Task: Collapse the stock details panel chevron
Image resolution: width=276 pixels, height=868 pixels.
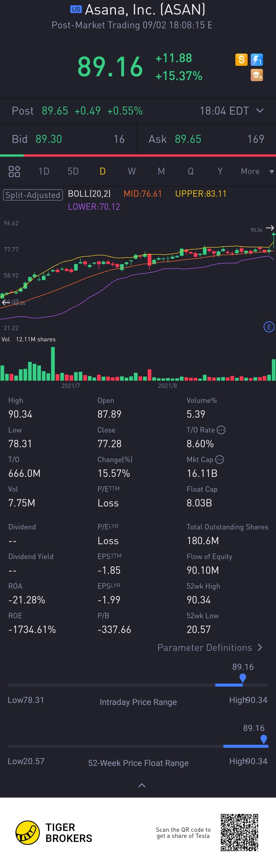Action: pyautogui.click(x=142, y=785)
